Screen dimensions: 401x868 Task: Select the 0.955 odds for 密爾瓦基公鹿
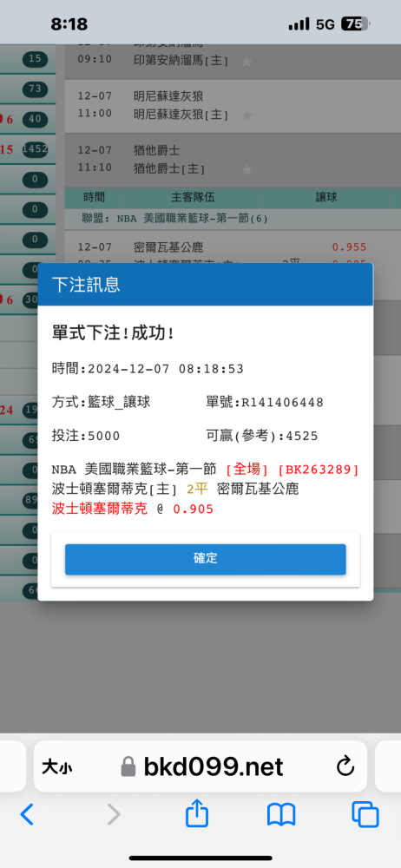350,247
